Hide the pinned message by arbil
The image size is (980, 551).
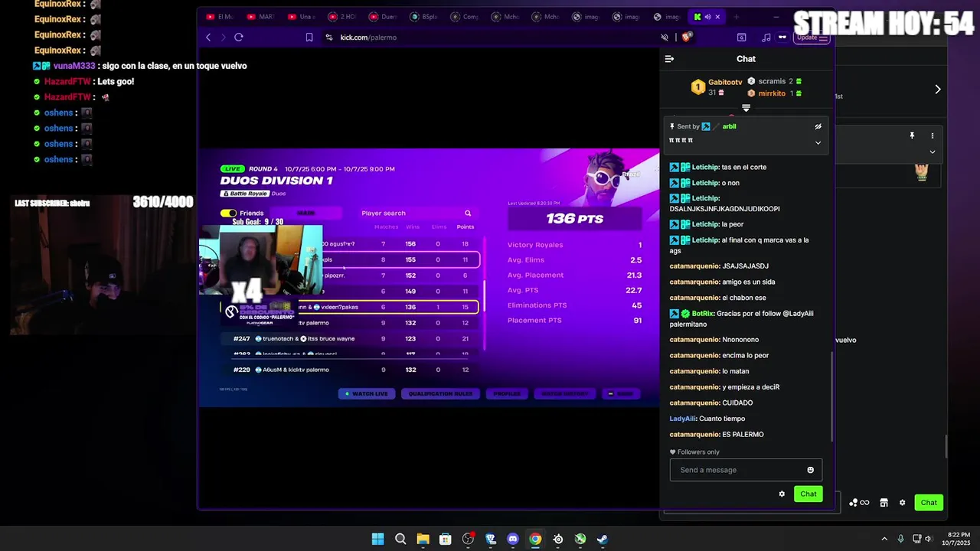818,127
